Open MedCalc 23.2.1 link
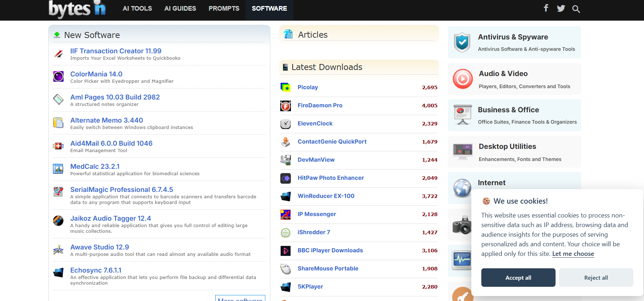 tap(95, 166)
